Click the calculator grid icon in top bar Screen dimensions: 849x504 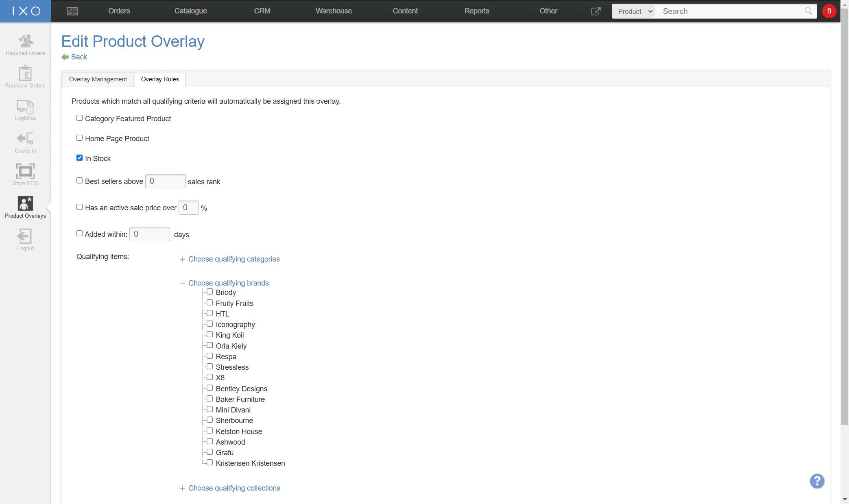[x=72, y=11]
